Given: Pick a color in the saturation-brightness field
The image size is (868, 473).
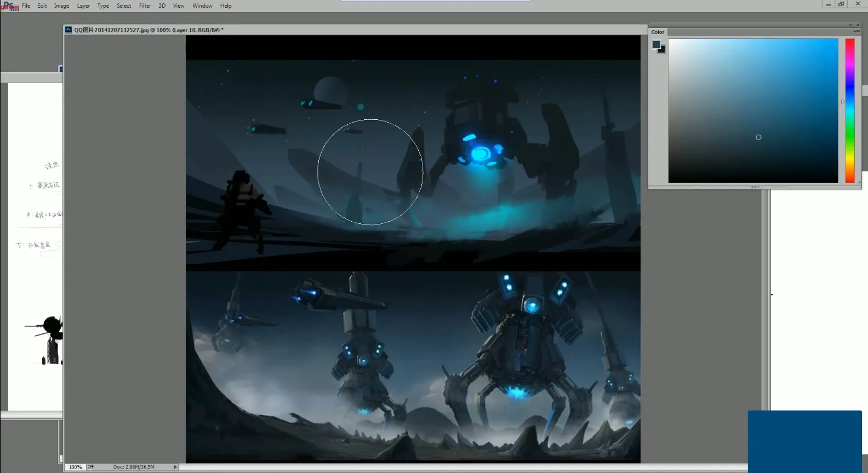Looking at the screenshot, I should [x=753, y=110].
